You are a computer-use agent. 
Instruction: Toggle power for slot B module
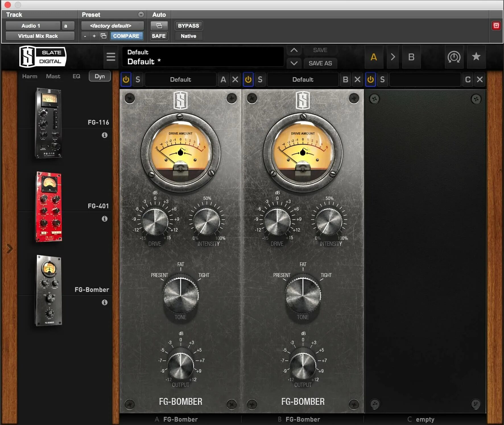(248, 79)
